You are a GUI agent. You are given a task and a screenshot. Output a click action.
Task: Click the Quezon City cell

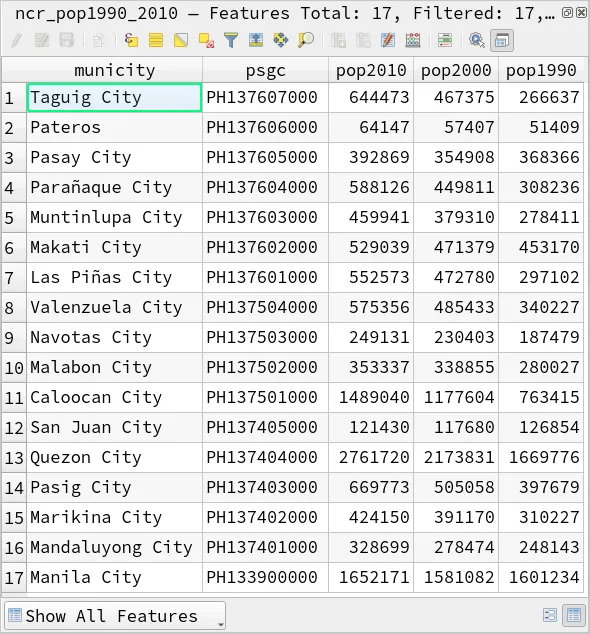pos(114,457)
